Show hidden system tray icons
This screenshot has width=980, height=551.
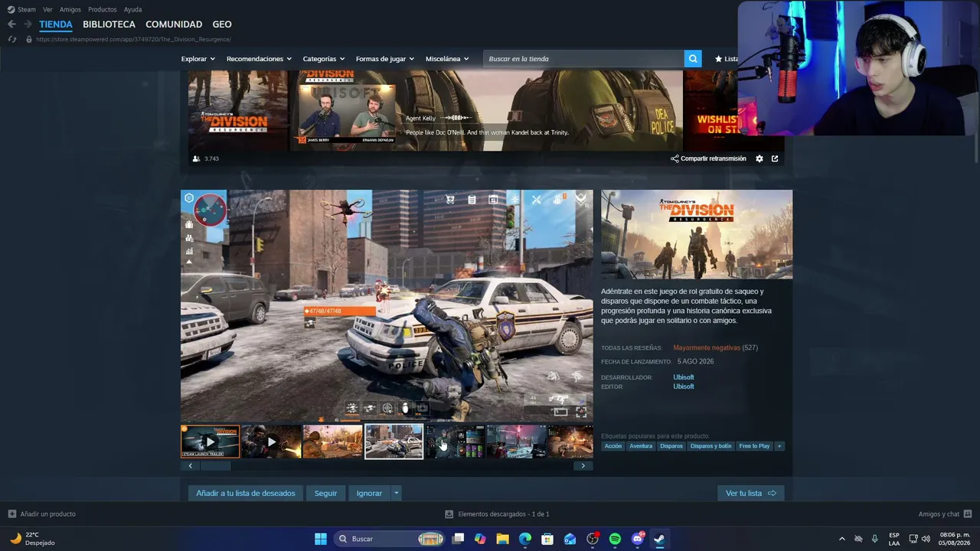point(842,539)
